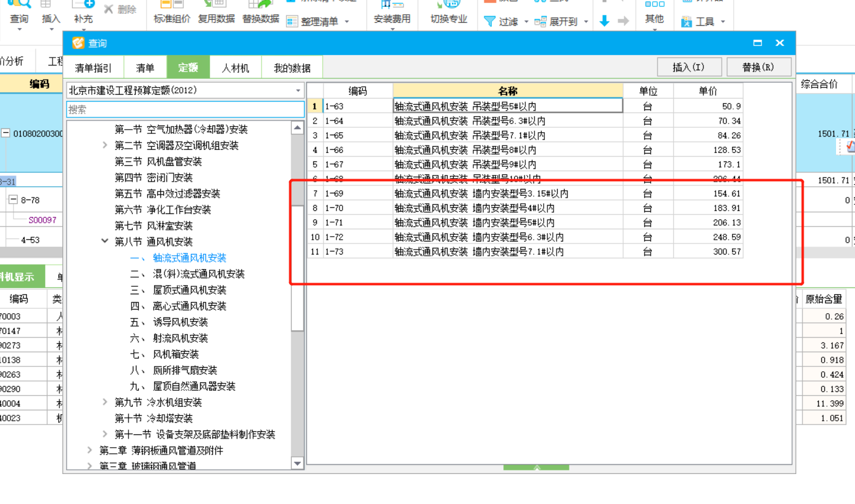Click the 删除 toolbar item
Screen dimensions: 855x504
coord(120,9)
